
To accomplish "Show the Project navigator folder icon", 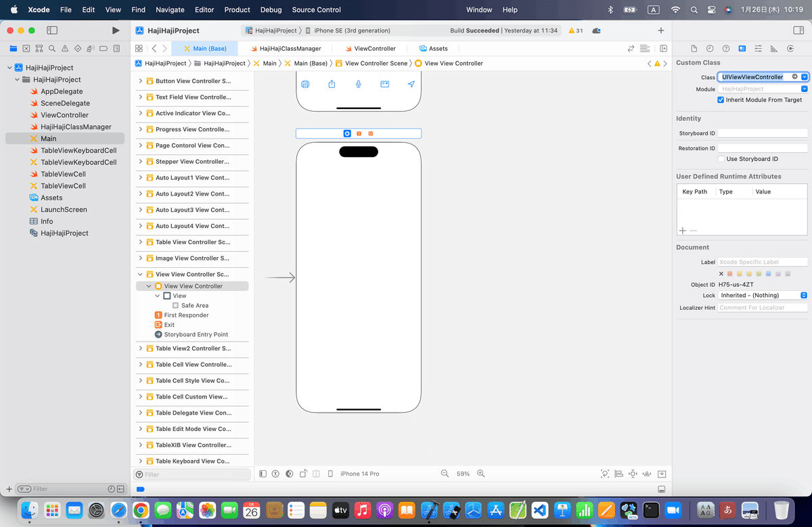I will 13,49.
